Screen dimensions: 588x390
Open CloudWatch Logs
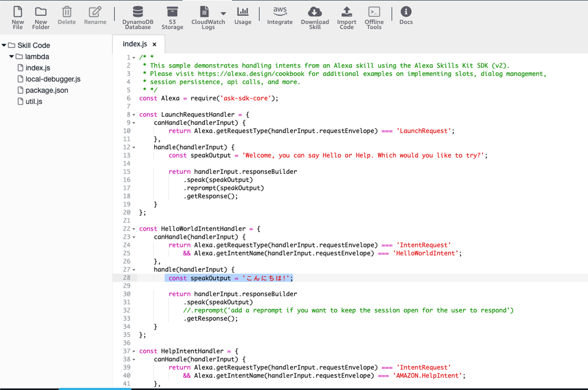click(205, 12)
